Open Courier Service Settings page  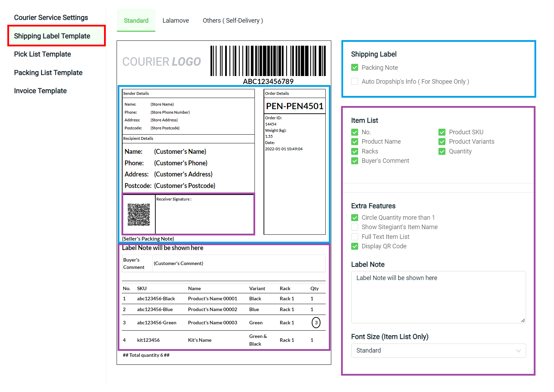pyautogui.click(x=51, y=17)
